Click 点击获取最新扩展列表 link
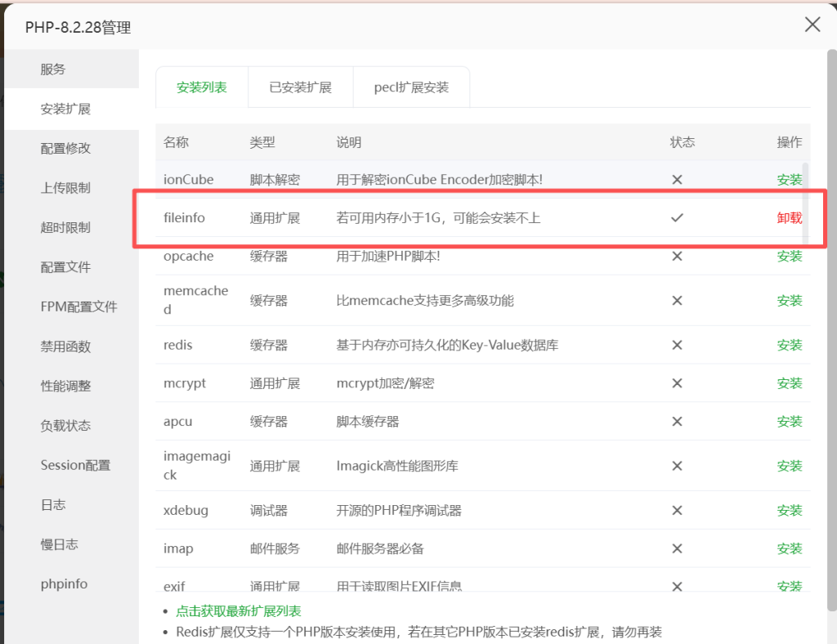 click(x=239, y=611)
